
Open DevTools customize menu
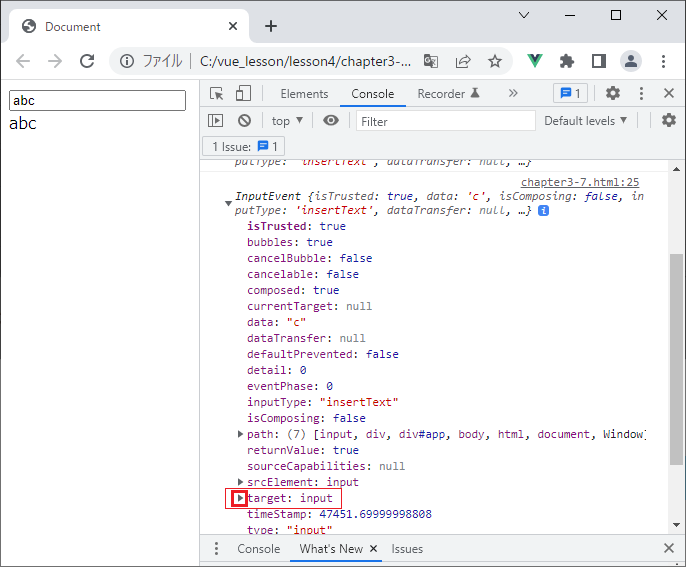pos(641,93)
